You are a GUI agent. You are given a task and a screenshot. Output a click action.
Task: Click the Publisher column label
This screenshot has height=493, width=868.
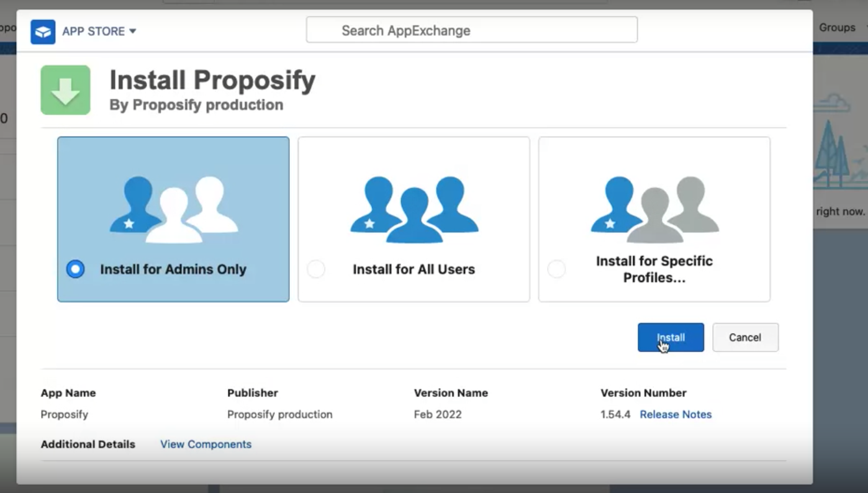click(253, 392)
